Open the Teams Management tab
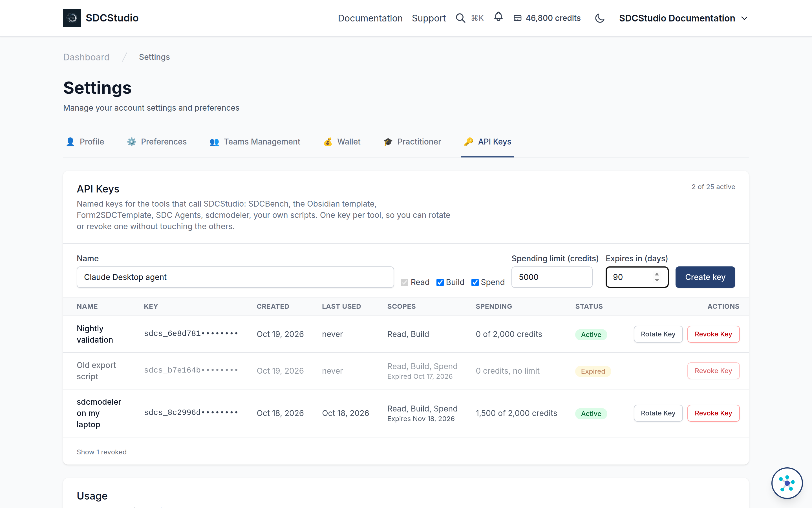This screenshot has width=812, height=508. click(x=255, y=142)
